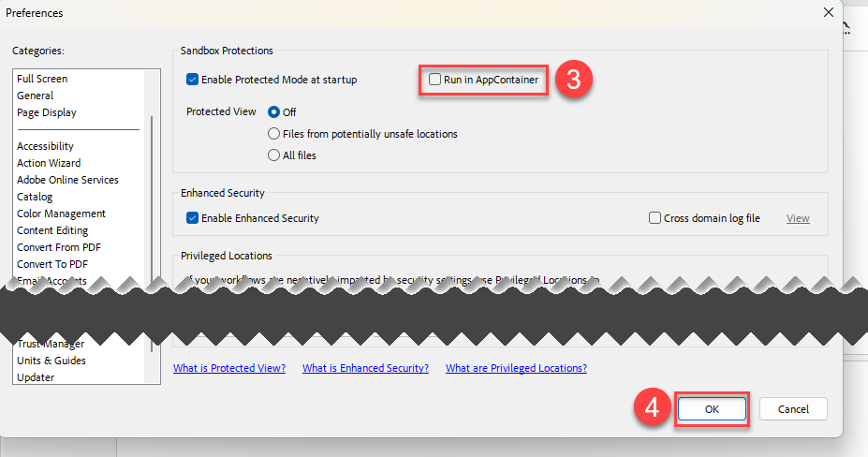Select Protected View Off radio button

274,112
